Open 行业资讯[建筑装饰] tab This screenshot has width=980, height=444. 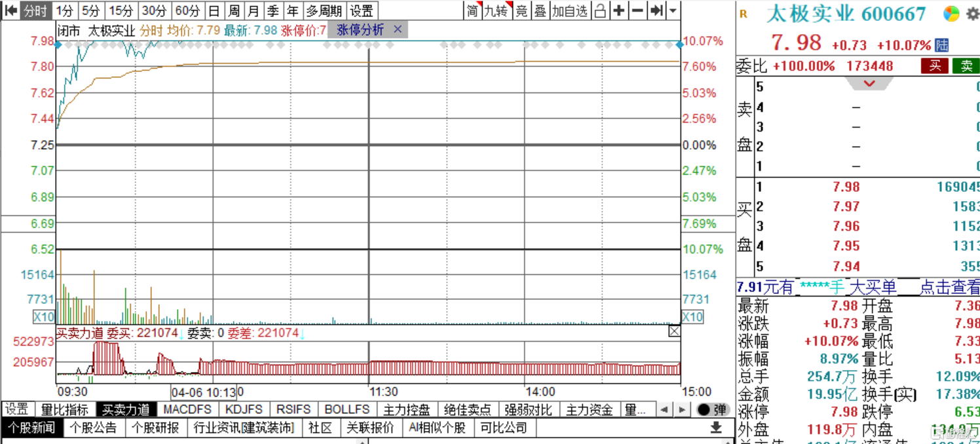244,428
